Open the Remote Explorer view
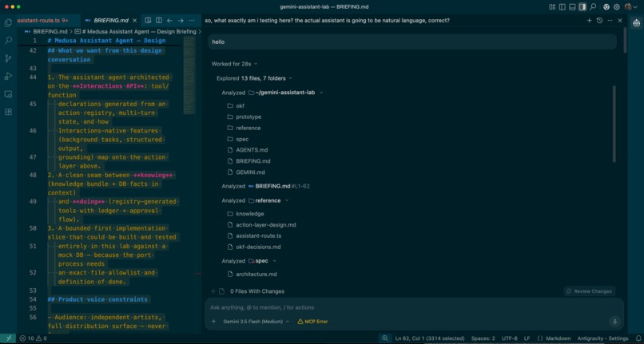The width and height of the screenshot is (644, 344). pos(8,94)
